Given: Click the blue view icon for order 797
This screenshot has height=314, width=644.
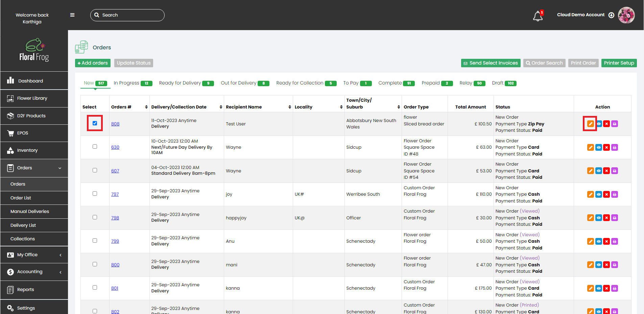Looking at the screenshot, I should click(x=598, y=194).
